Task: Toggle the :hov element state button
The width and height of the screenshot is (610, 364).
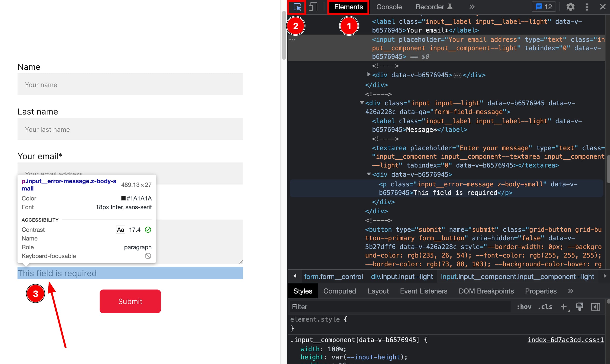Action: [524, 307]
